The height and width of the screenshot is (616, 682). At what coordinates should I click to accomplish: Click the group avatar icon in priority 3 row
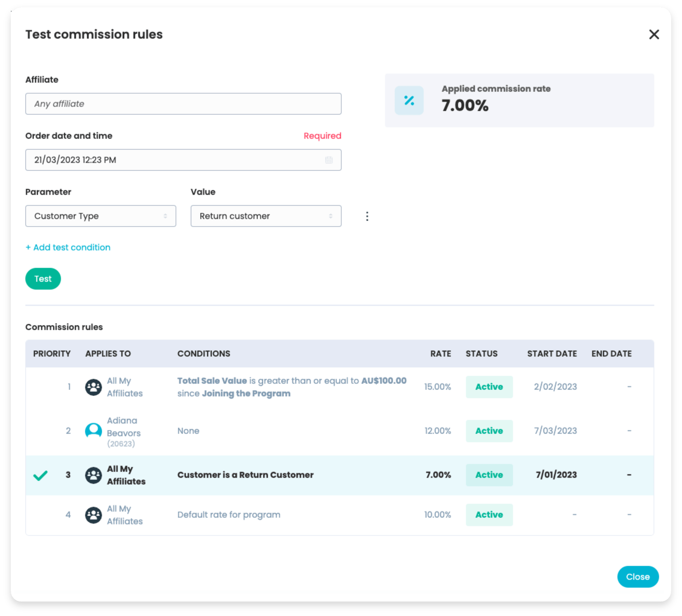tap(93, 475)
